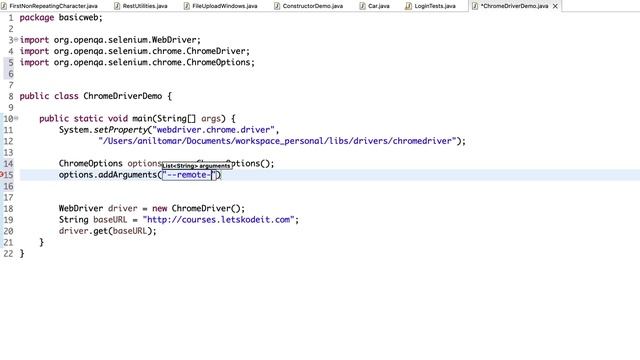This screenshot has width=640, height=360.
Task: Click line number 17 in the gutter
Action: coord(8,198)
